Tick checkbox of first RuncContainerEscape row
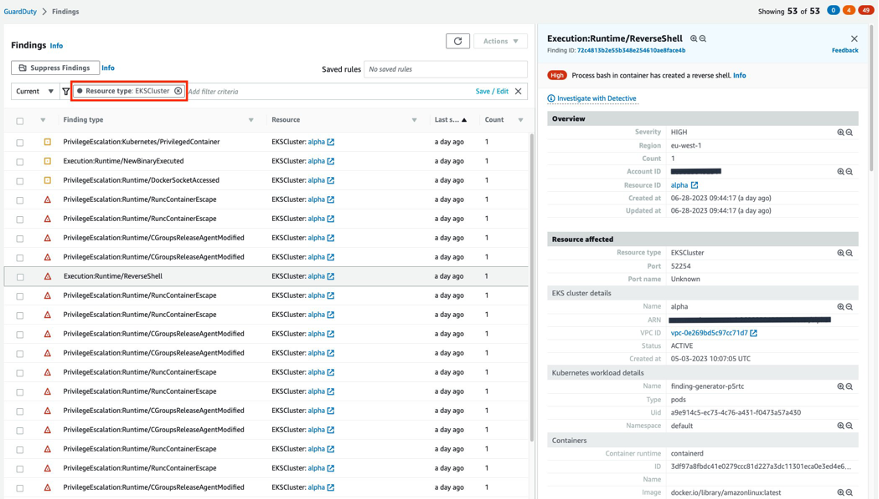This screenshot has width=879, height=499. click(x=20, y=200)
